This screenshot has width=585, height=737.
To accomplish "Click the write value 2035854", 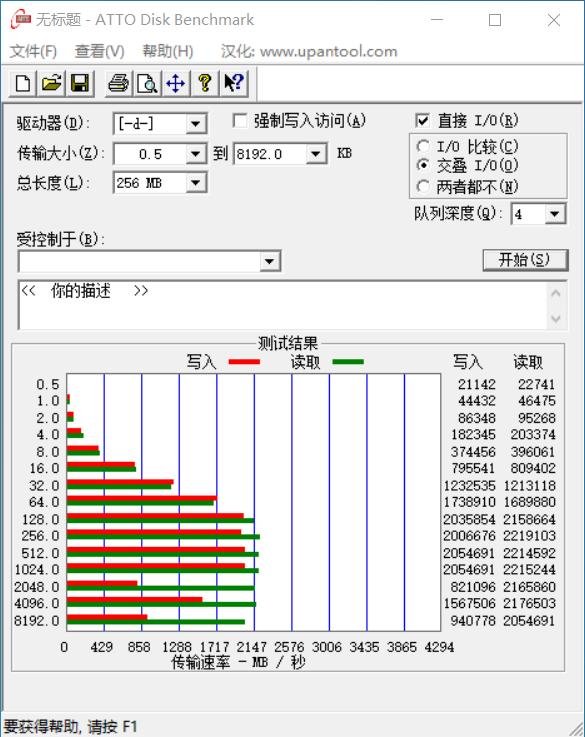I will [x=469, y=519].
